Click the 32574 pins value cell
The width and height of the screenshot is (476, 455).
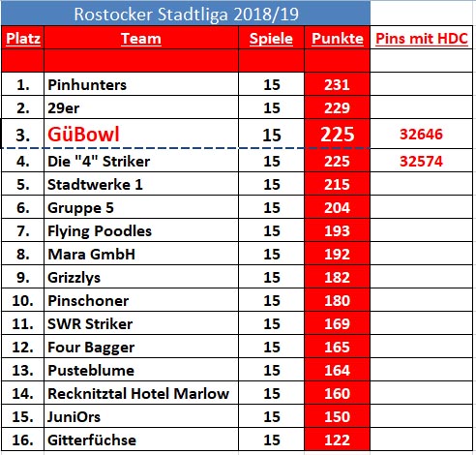tap(422, 161)
